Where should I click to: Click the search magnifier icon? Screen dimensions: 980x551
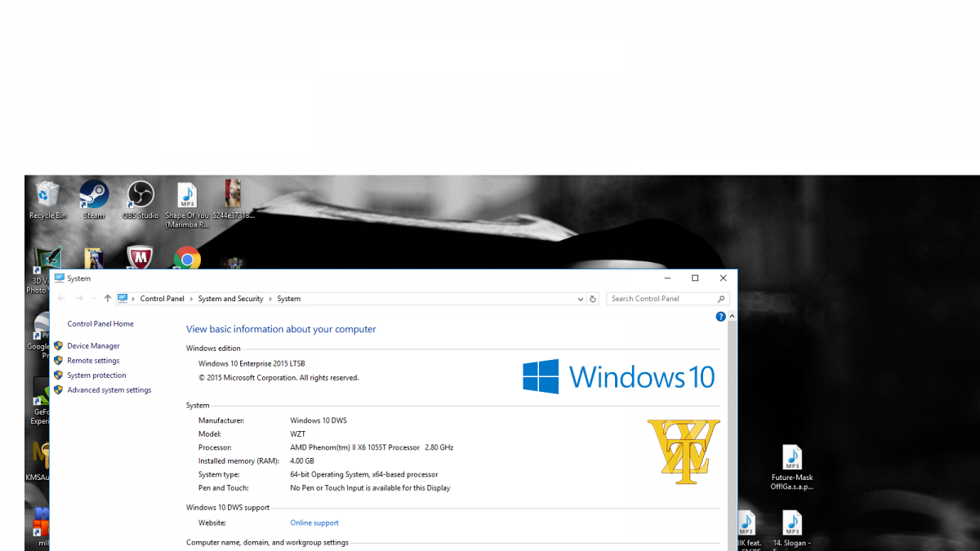721,299
